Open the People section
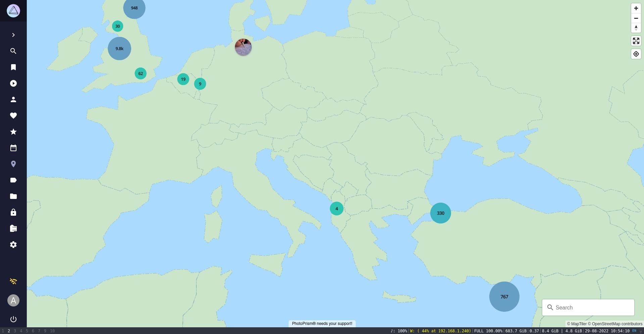 (x=13, y=99)
